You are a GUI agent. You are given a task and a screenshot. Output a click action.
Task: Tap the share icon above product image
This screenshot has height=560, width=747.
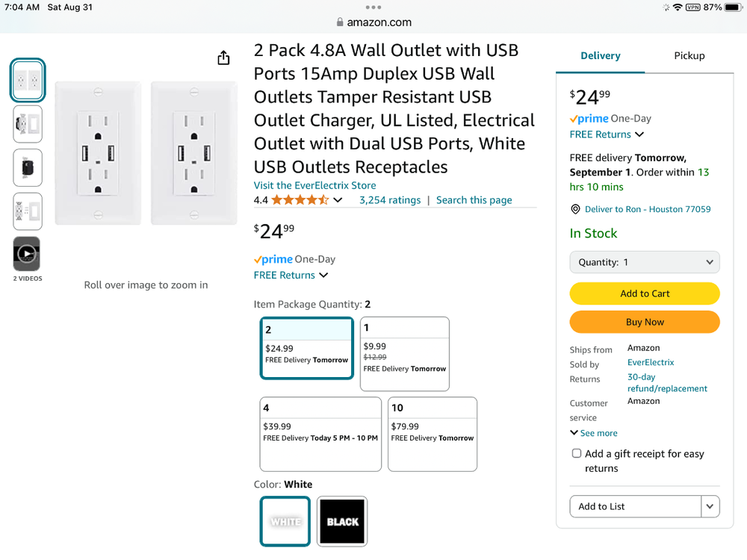[x=223, y=58]
